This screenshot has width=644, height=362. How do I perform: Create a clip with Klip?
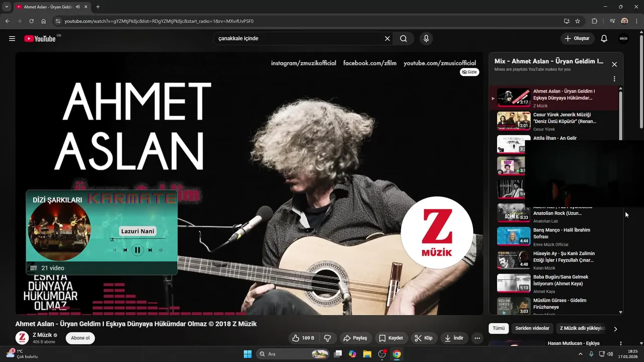pyautogui.click(x=424, y=338)
